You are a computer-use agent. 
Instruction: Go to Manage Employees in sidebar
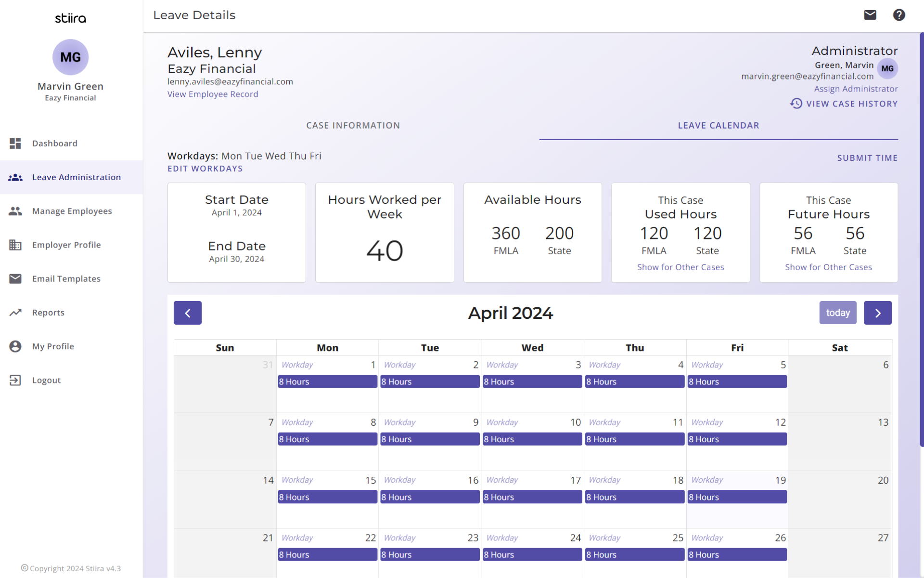point(72,211)
